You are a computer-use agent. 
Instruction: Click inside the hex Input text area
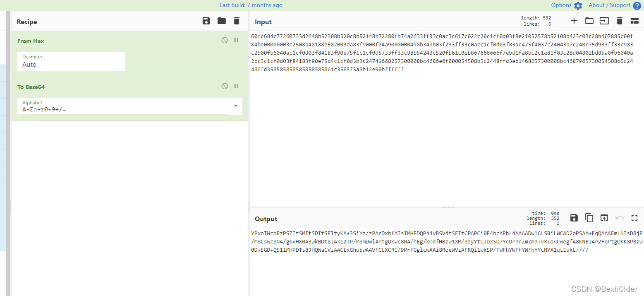pyautogui.click(x=446, y=118)
